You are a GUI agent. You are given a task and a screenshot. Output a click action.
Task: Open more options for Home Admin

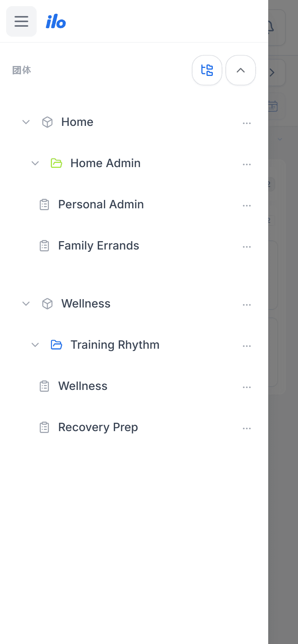[x=247, y=164]
